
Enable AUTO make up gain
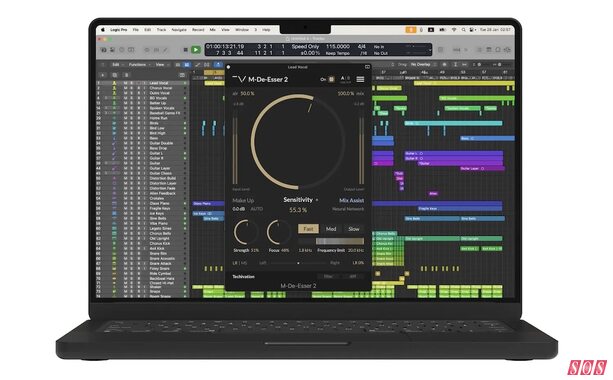click(256, 209)
